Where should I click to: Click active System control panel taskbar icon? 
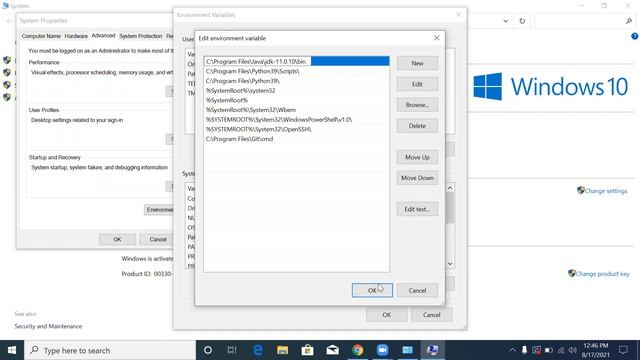(x=433, y=350)
